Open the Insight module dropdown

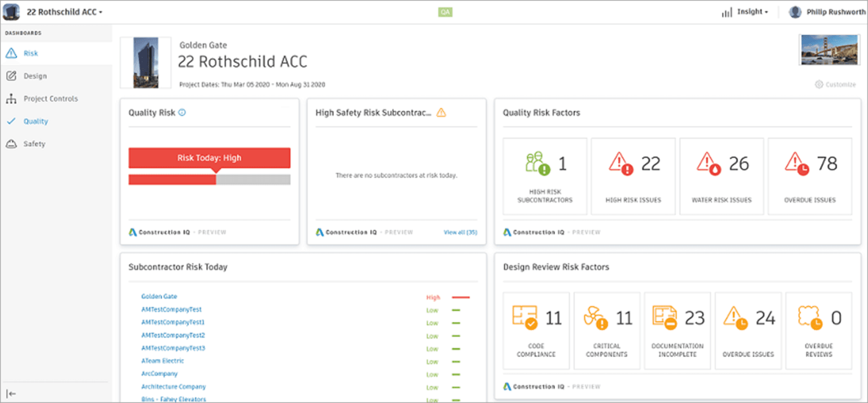click(x=753, y=12)
